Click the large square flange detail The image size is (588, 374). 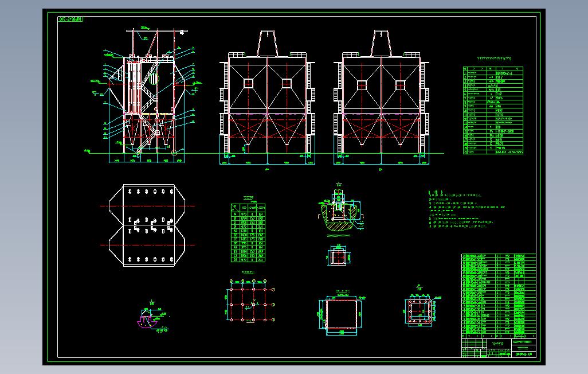(x=342, y=313)
